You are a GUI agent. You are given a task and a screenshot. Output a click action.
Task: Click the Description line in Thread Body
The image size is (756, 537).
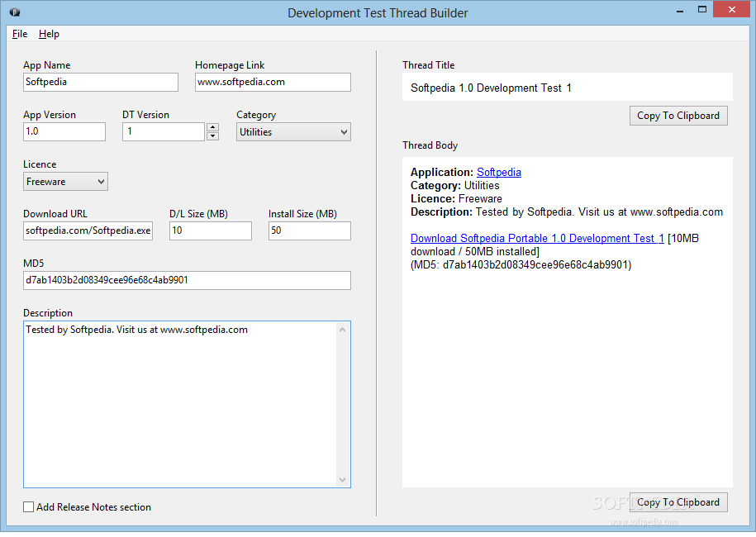click(567, 212)
